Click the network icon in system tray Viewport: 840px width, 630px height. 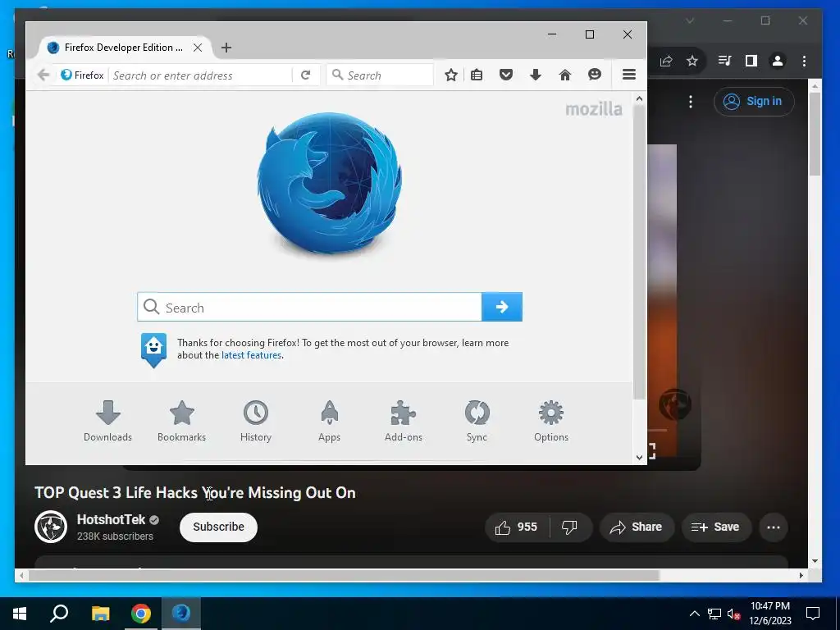[714, 614]
